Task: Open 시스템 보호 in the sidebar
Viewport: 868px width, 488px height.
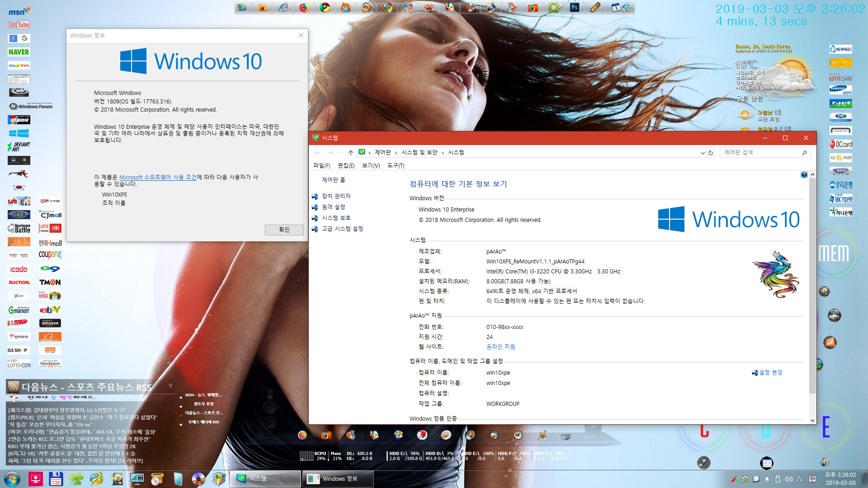Action: (336, 218)
